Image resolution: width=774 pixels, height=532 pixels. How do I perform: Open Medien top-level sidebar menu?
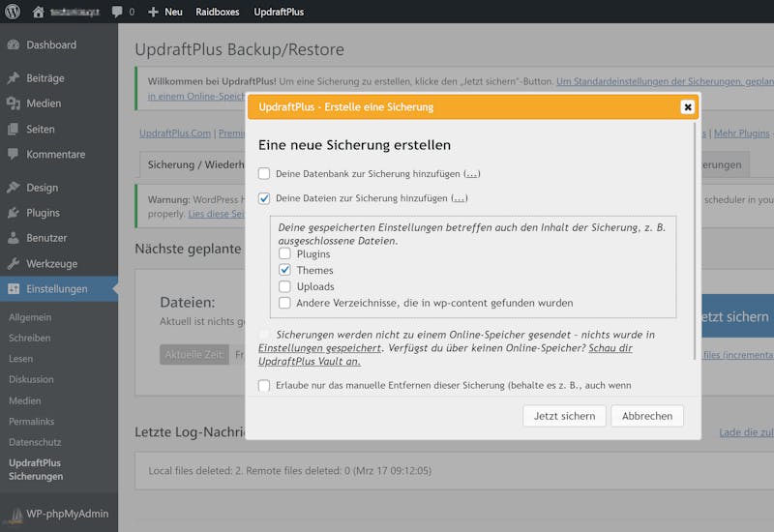[44, 103]
